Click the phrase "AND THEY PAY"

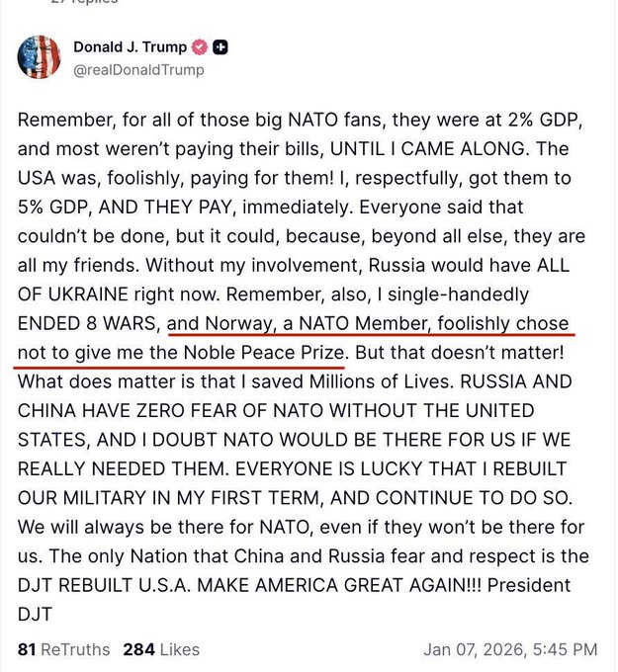(151, 236)
